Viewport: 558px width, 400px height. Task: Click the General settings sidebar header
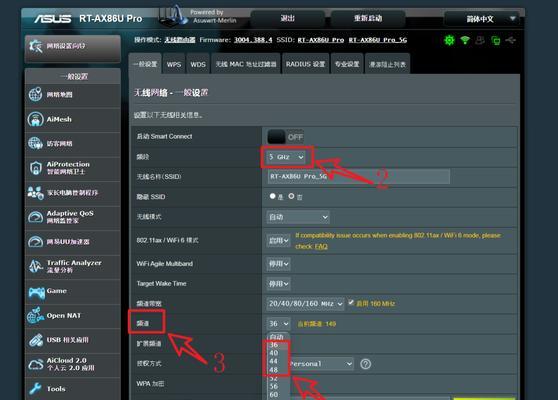73,77
